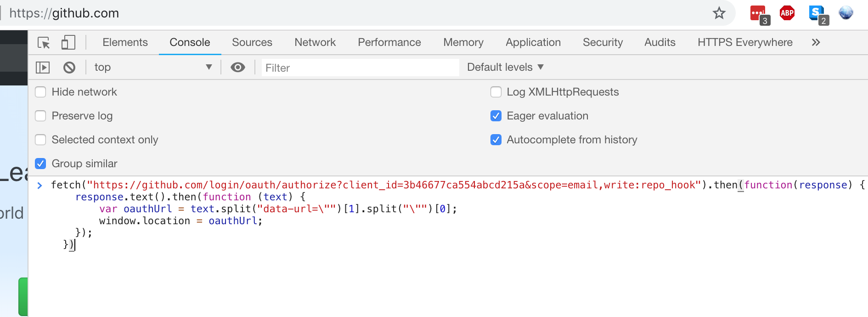Screen dimensions: 868x317
Task: Create live expression with eye icon
Action: click(x=237, y=68)
